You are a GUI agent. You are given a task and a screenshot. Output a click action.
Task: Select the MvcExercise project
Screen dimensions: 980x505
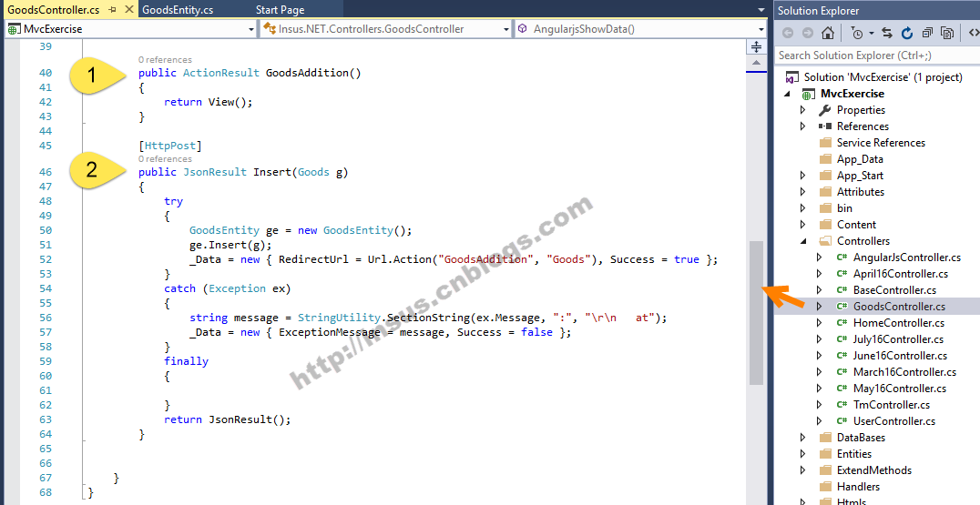pyautogui.click(x=852, y=94)
